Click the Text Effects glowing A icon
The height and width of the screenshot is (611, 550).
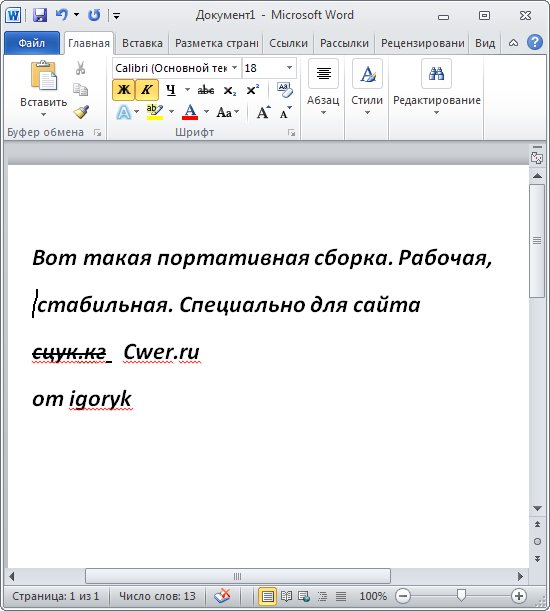124,113
